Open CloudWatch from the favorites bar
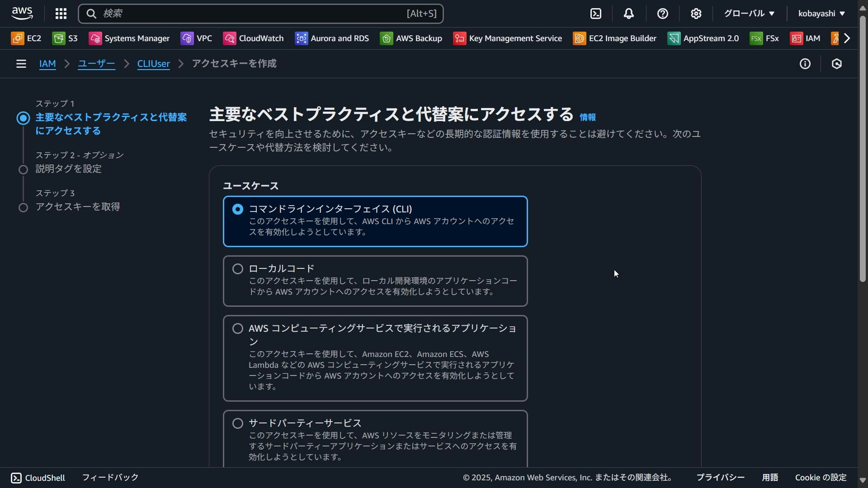 253,38
